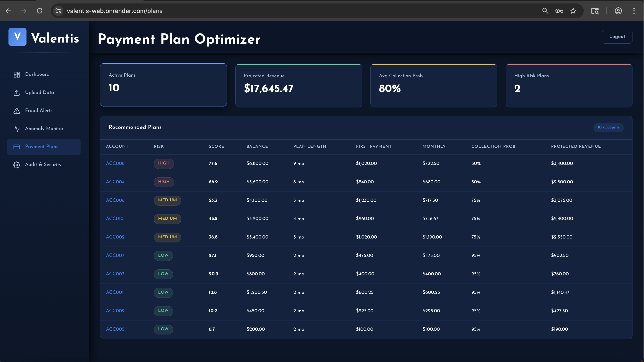Image resolution: width=644 pixels, height=362 pixels.
Task: Click the Payment Plans card icon
Action: (17, 147)
